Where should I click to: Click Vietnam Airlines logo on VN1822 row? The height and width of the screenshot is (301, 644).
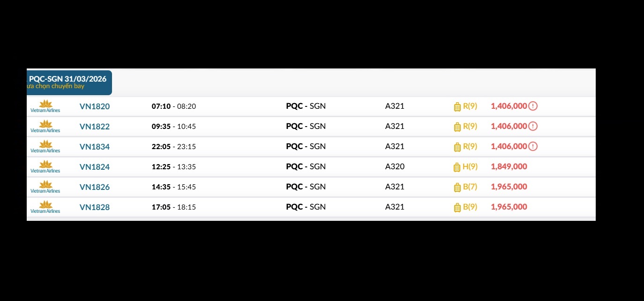(45, 126)
